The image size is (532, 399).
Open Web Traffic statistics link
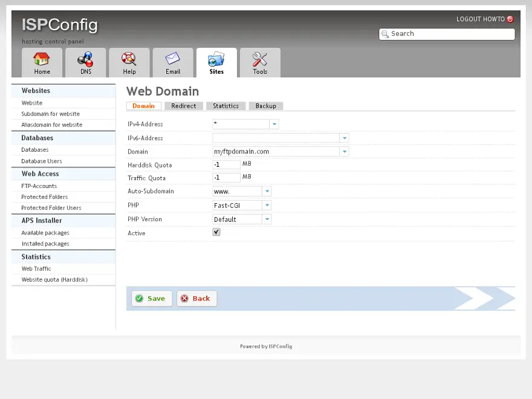[36, 268]
